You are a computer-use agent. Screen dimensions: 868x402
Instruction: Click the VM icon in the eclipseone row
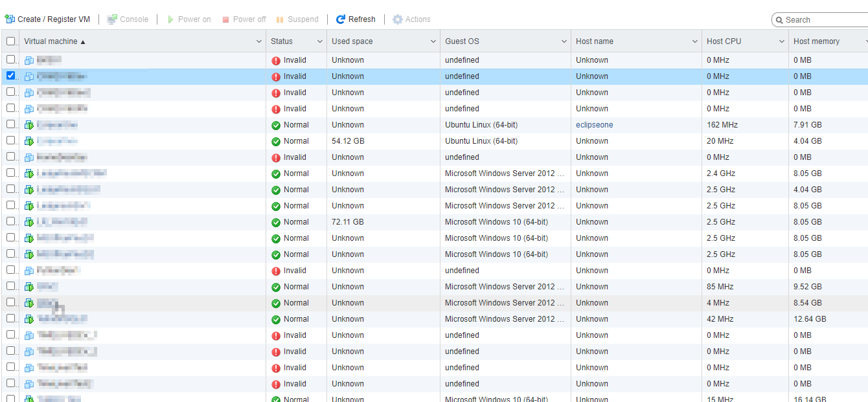click(x=29, y=125)
